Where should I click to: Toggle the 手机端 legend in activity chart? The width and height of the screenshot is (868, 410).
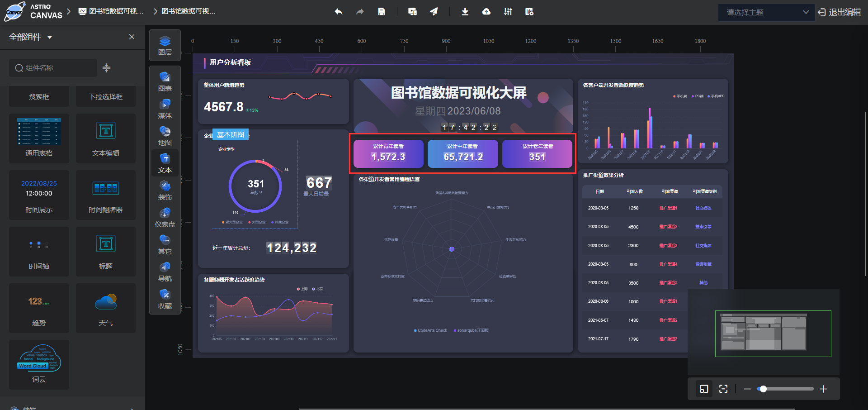(681, 96)
